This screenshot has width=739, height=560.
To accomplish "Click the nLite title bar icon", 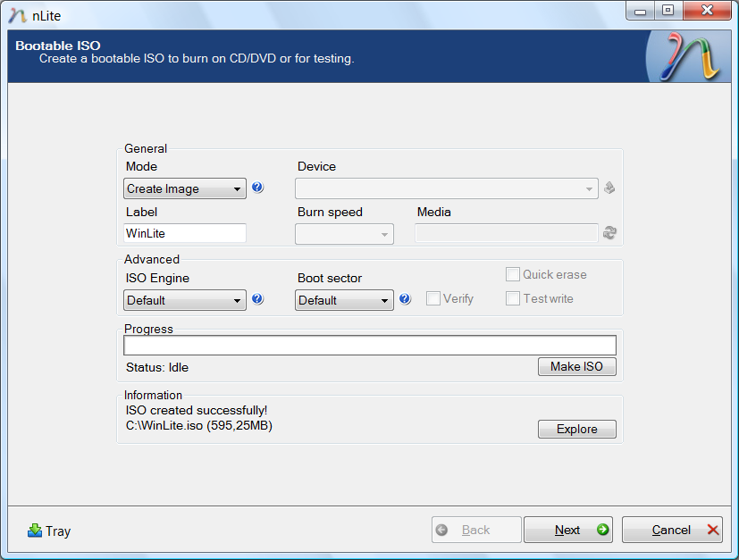I will coord(18,15).
